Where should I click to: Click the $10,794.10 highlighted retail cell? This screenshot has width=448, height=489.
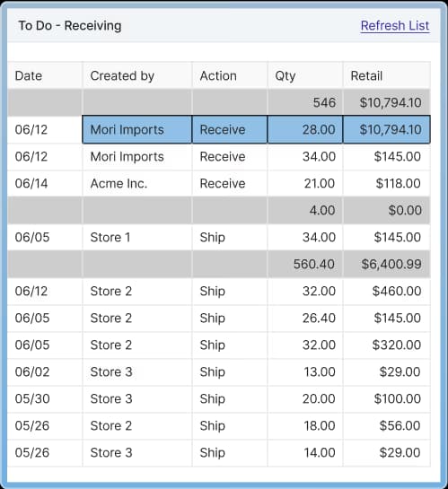pos(387,129)
